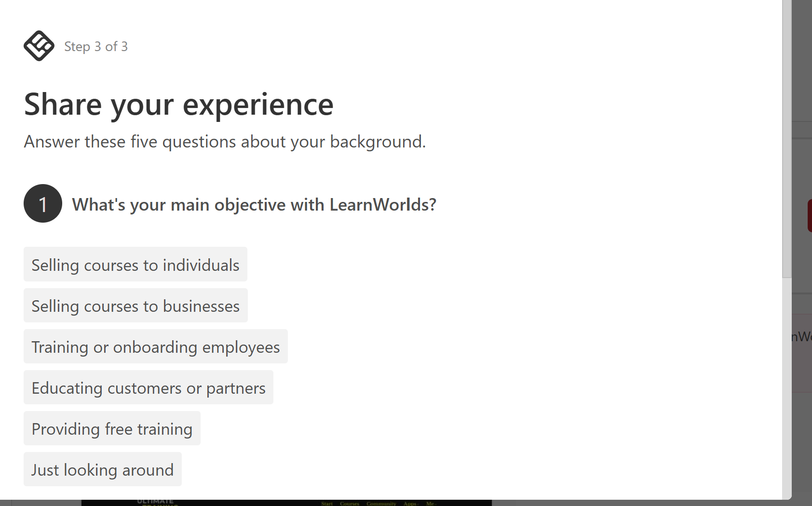Click the red button at right edge
This screenshot has height=506, width=812.
click(810, 216)
